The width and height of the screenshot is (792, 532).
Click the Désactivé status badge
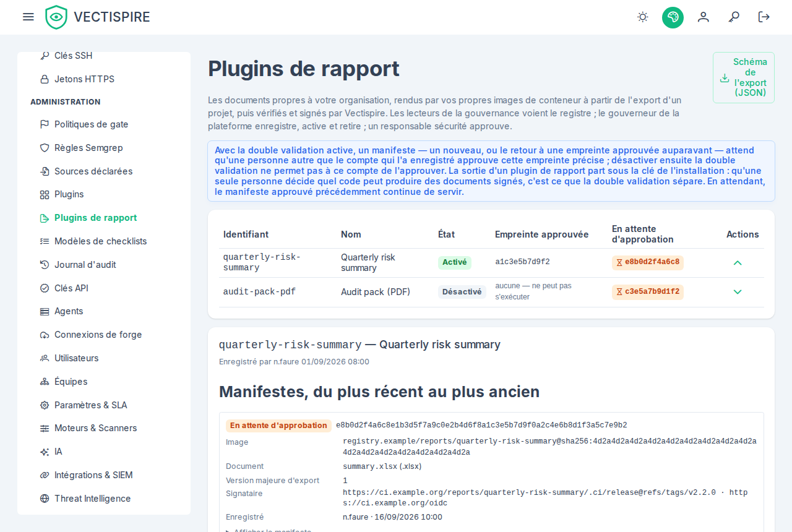(x=462, y=291)
